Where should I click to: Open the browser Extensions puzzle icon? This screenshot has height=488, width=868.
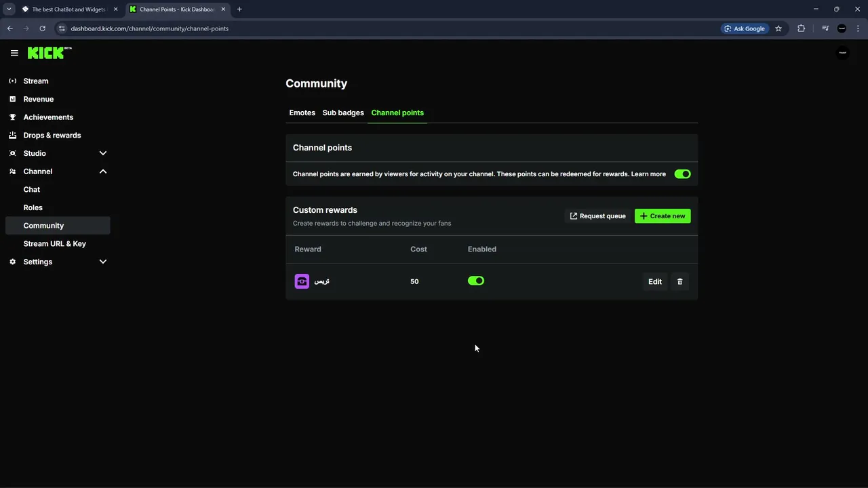(x=802, y=28)
